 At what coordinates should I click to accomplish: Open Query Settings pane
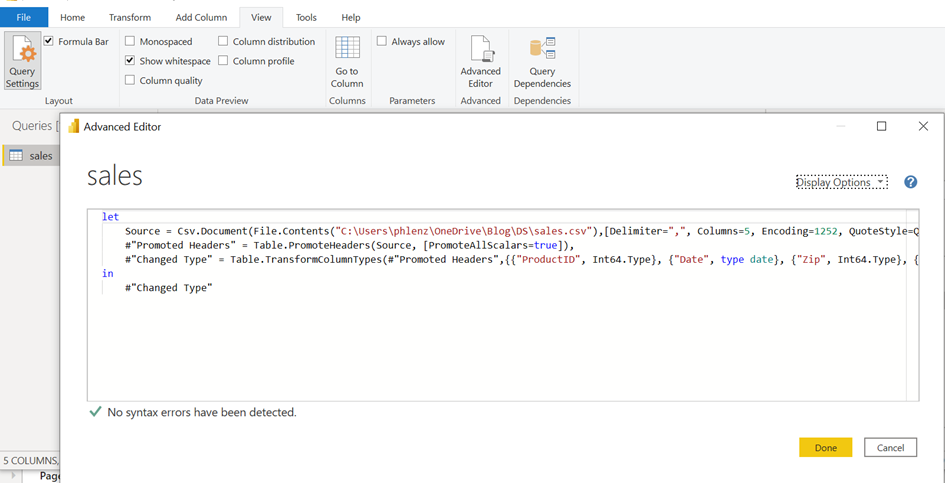22,61
